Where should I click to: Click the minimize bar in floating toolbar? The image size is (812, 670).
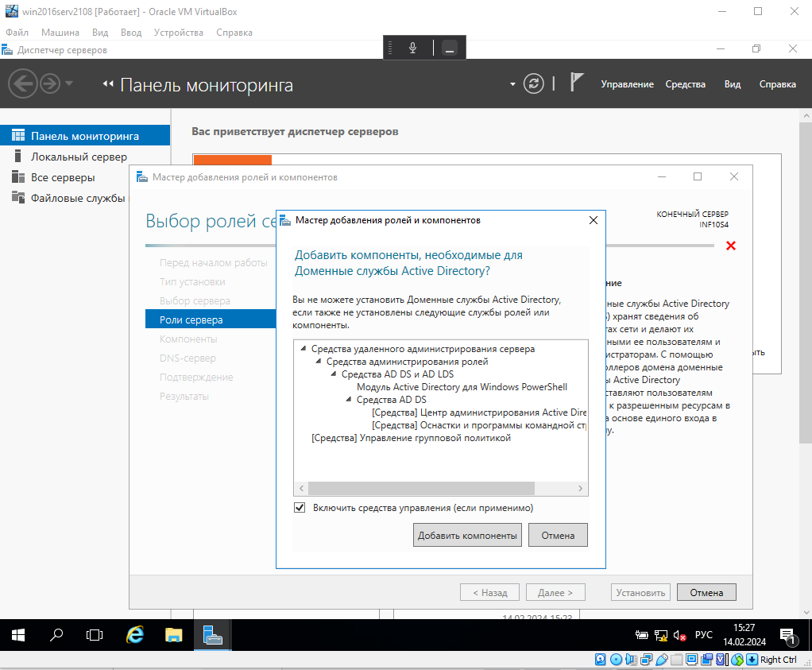click(x=450, y=48)
